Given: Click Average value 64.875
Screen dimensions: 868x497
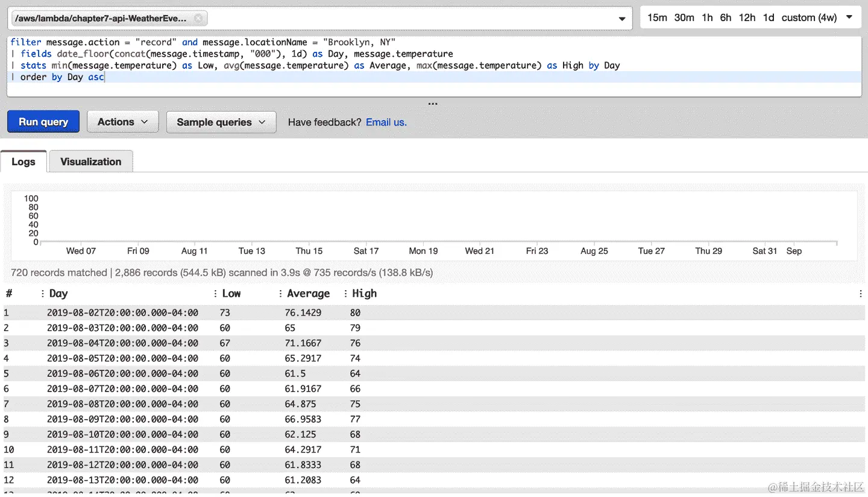Looking at the screenshot, I should 300,404.
